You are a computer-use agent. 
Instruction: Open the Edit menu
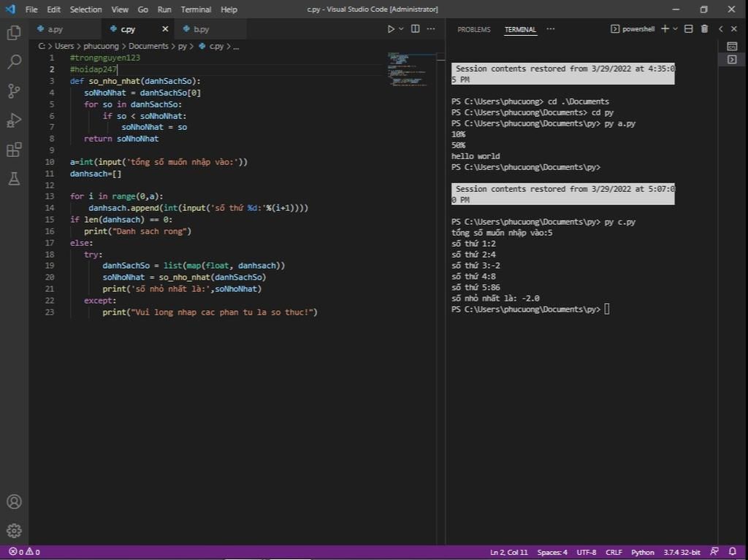[53, 9]
